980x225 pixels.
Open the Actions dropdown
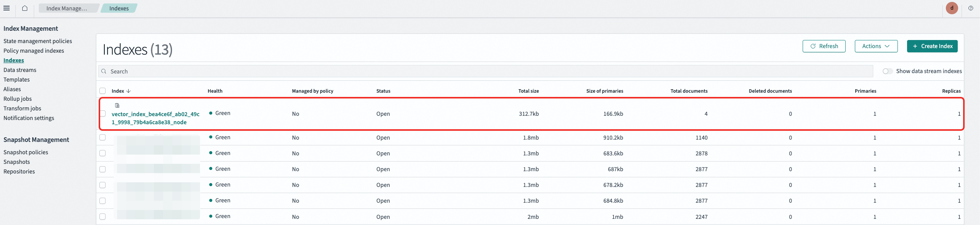(876, 46)
